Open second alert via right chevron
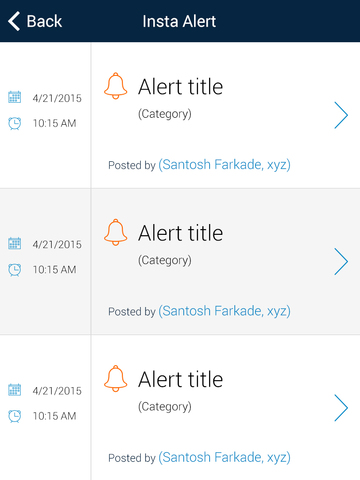 [341, 262]
